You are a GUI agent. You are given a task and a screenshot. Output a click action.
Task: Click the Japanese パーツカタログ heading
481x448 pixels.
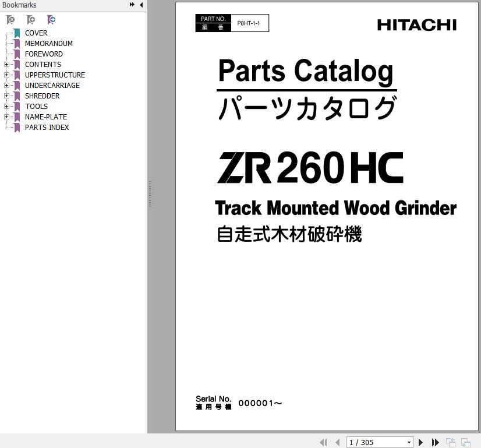[x=307, y=108]
